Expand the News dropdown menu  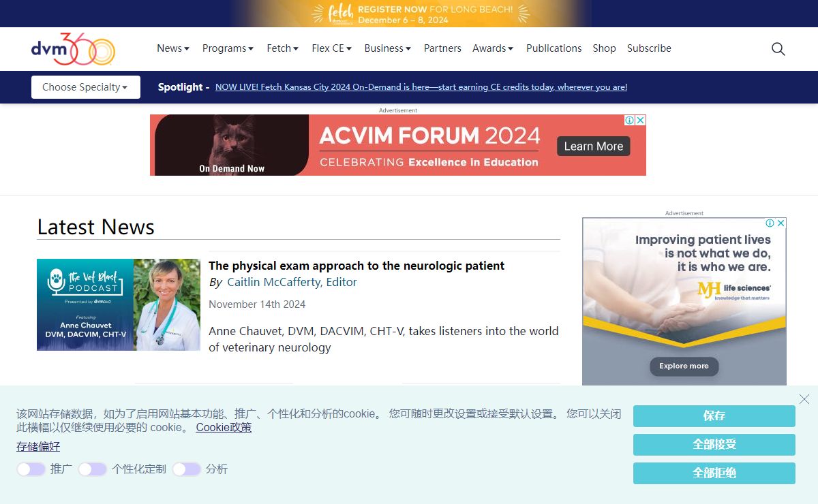point(173,48)
